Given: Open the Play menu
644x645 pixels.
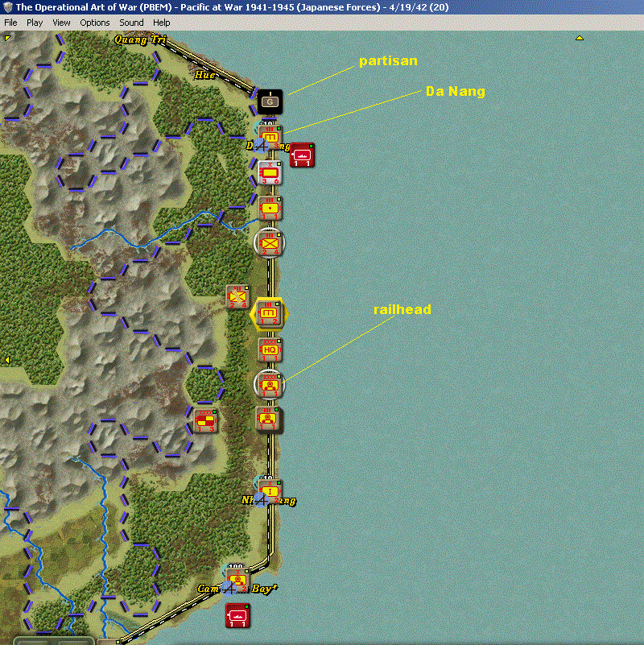Looking at the screenshot, I should (35, 23).
